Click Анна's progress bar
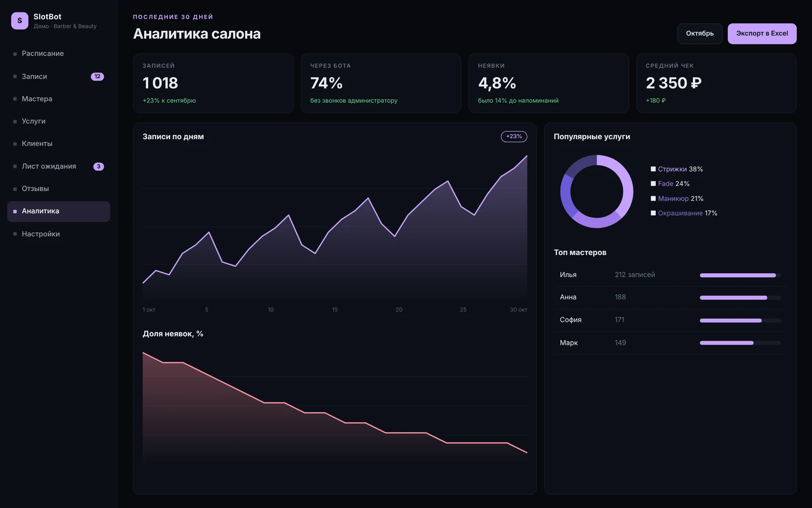The width and height of the screenshot is (812, 508). click(x=740, y=298)
